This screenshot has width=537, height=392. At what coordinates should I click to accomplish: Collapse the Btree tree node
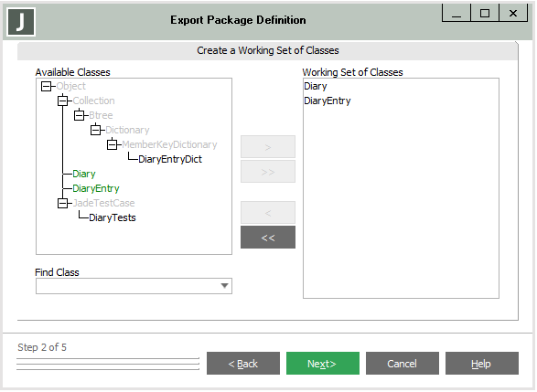tap(79, 115)
